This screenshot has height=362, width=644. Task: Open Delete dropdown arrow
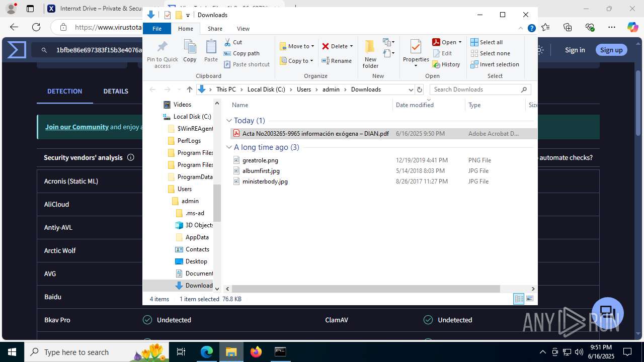pyautogui.click(x=351, y=46)
